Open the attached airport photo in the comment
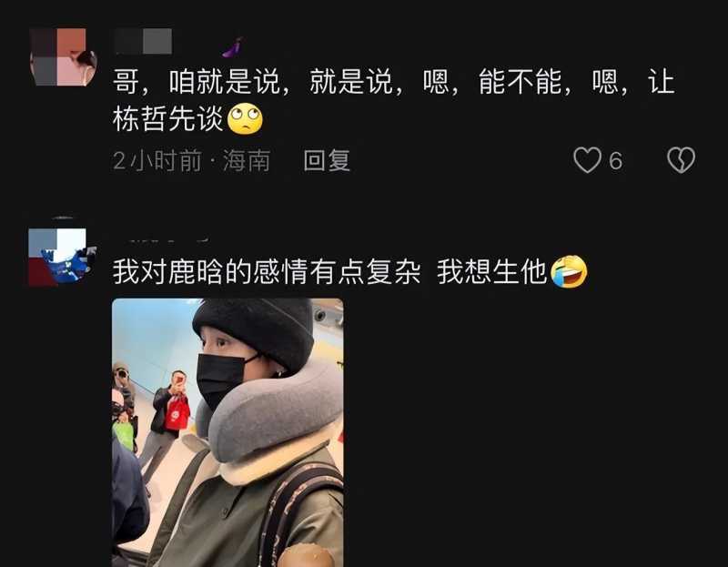Screen dimensions: 728x567 (227, 432)
